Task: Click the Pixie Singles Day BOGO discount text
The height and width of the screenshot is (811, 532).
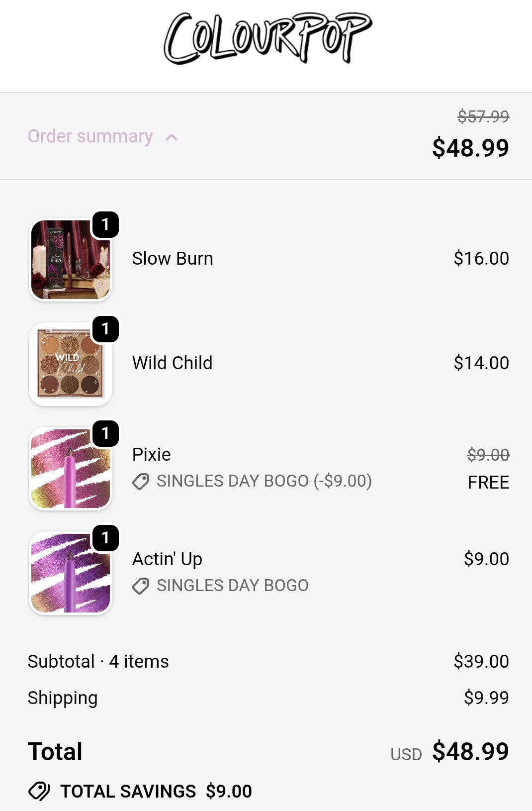Action: tap(264, 481)
